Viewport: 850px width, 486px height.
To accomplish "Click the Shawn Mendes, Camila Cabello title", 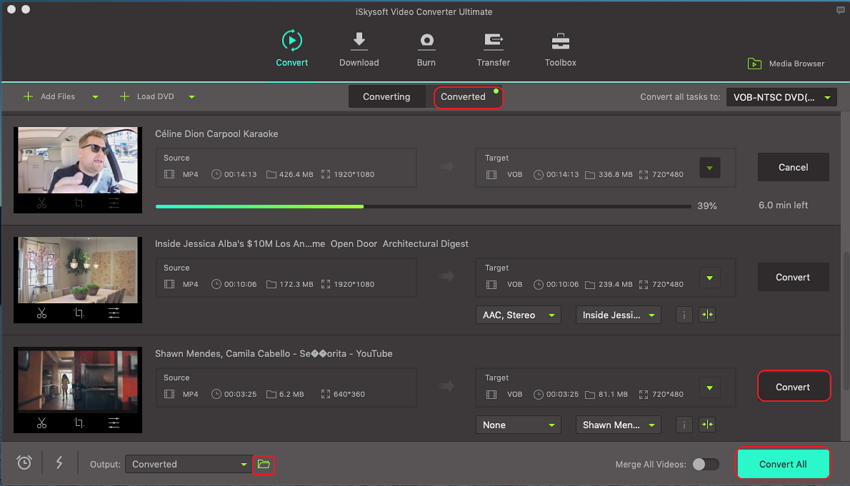I will (x=274, y=354).
